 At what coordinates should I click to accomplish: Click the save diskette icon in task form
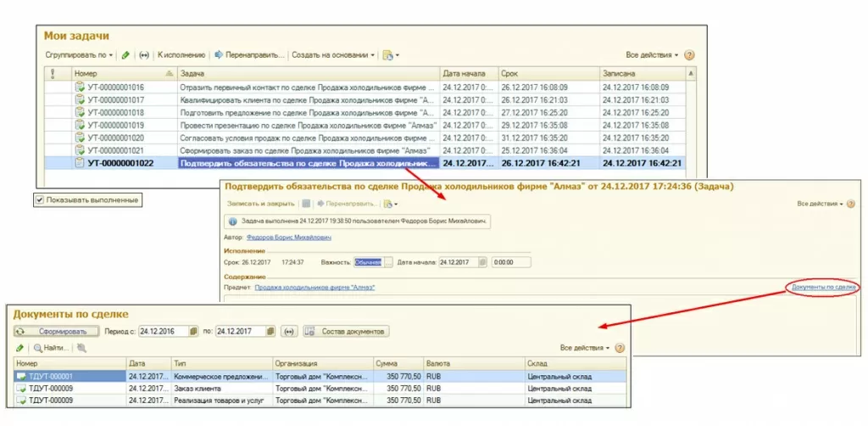[306, 204]
